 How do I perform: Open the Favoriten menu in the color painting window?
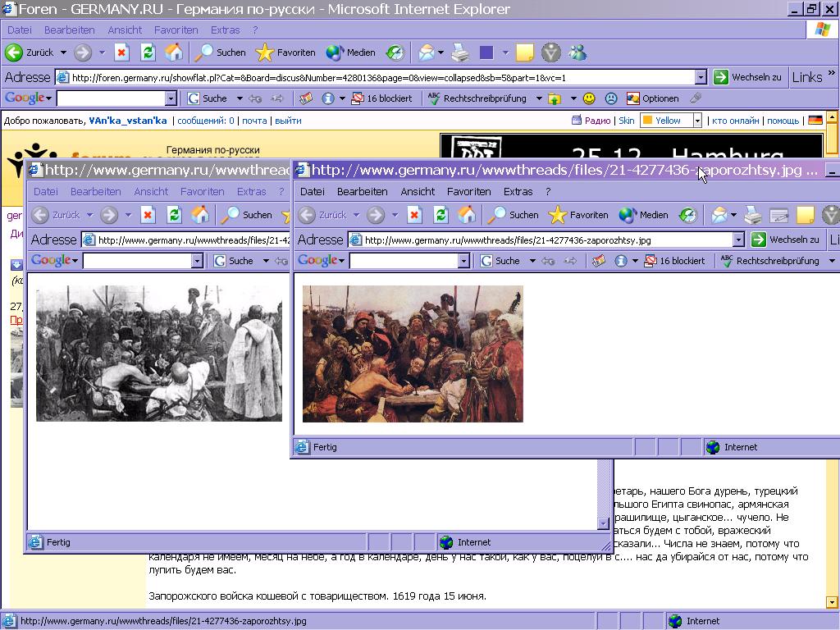(468, 192)
